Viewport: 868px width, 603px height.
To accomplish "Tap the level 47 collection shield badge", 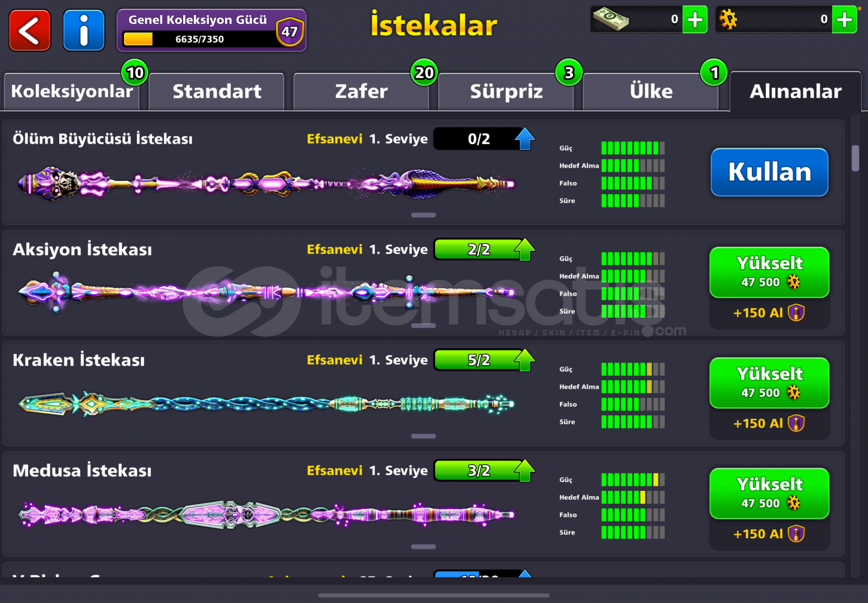I will coord(289,31).
